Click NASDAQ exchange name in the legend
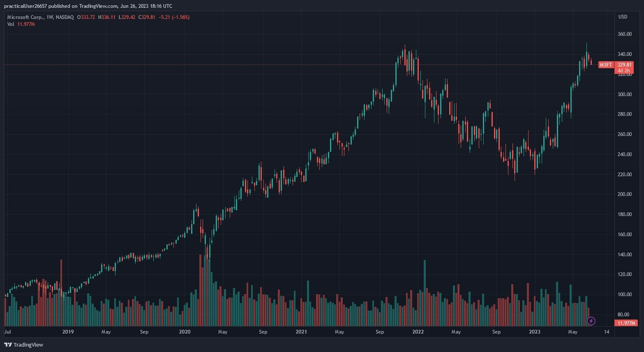This screenshot has width=644, height=352. 65,17
